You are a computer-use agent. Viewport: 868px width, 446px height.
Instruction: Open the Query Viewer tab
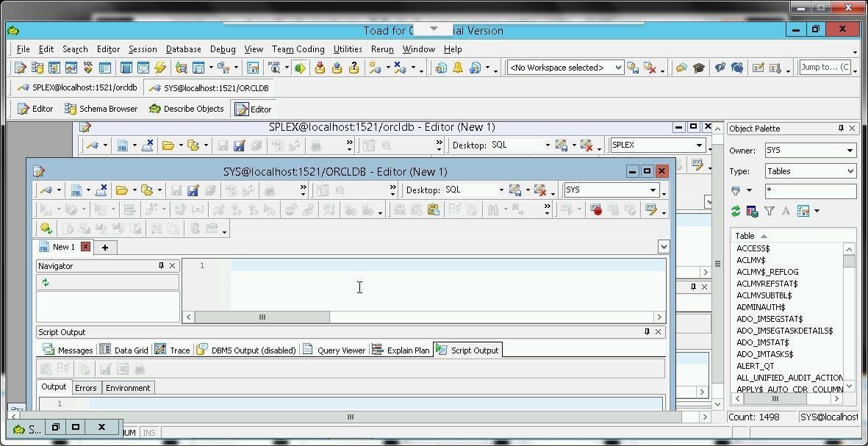(x=334, y=350)
